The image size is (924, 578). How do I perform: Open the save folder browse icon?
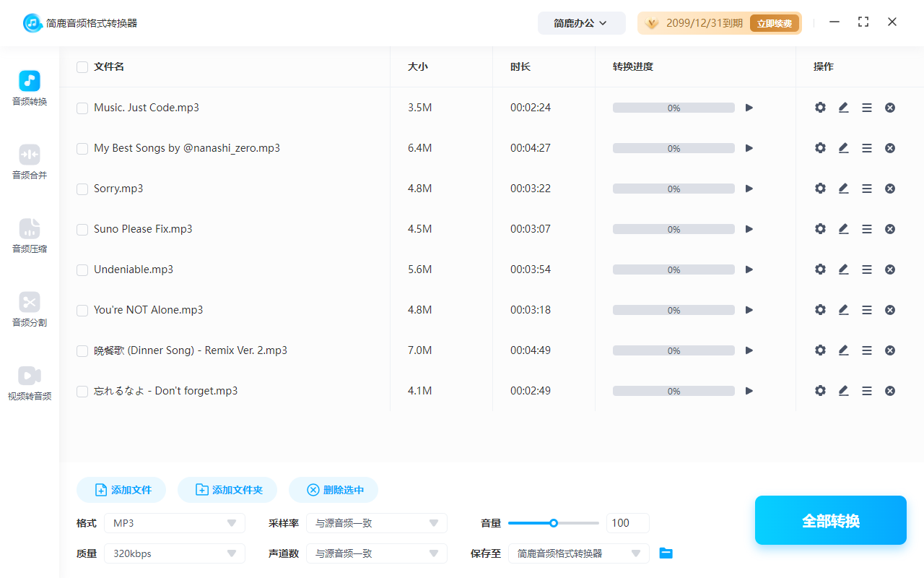[x=666, y=553]
